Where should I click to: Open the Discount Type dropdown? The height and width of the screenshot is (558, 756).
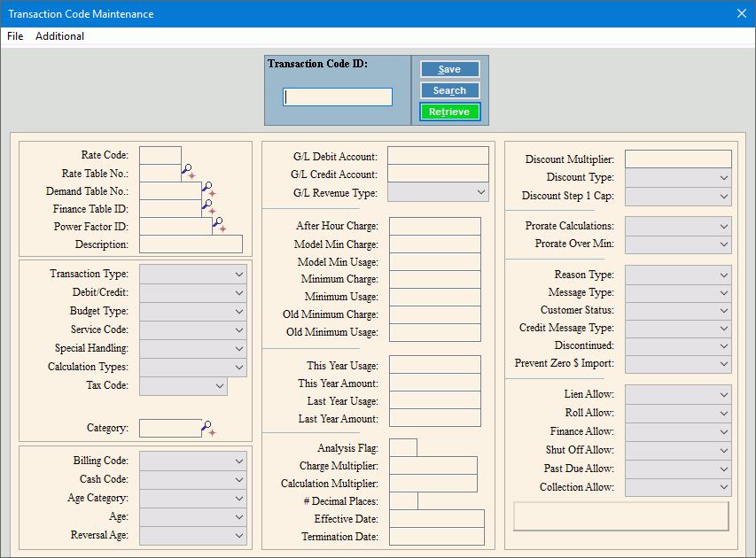(x=678, y=178)
